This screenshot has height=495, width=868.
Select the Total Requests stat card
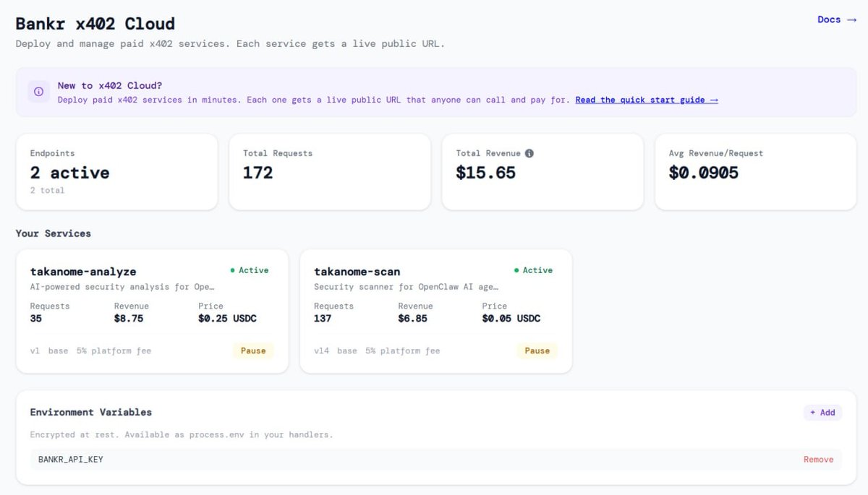[x=330, y=172]
